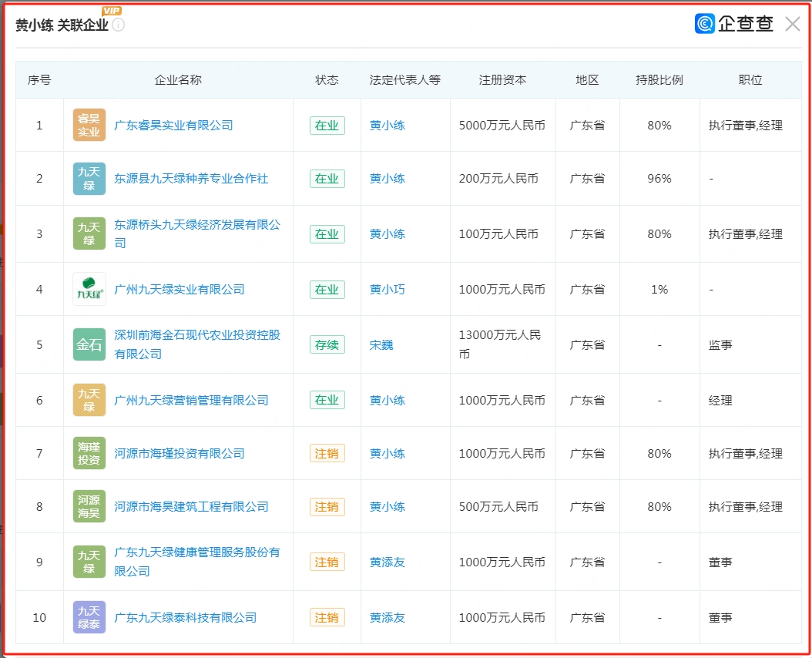Click the 地区 column header

(587, 80)
